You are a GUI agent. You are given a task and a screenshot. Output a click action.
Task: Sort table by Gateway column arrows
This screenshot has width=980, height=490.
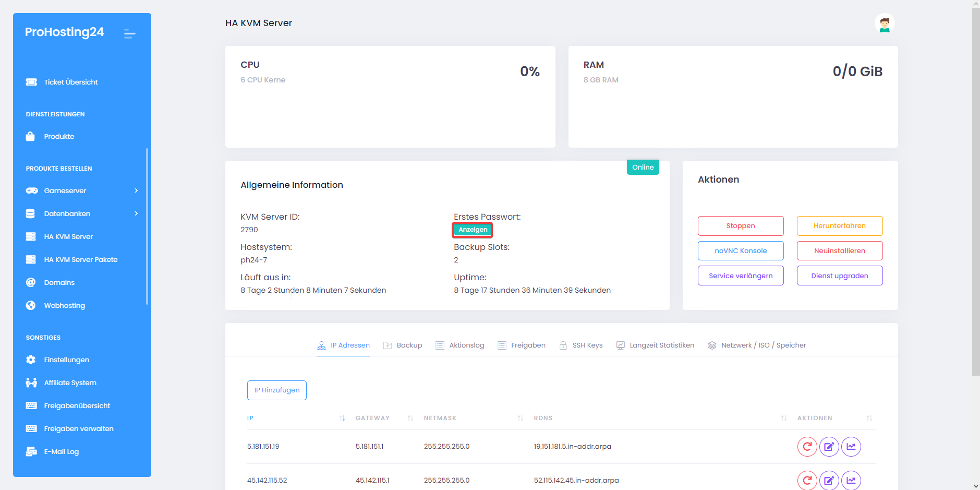tap(410, 418)
